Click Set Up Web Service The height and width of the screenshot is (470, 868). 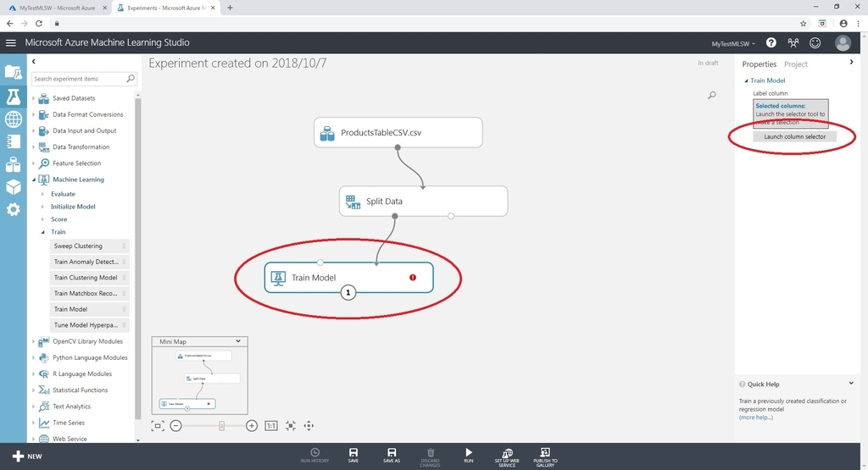(507, 456)
